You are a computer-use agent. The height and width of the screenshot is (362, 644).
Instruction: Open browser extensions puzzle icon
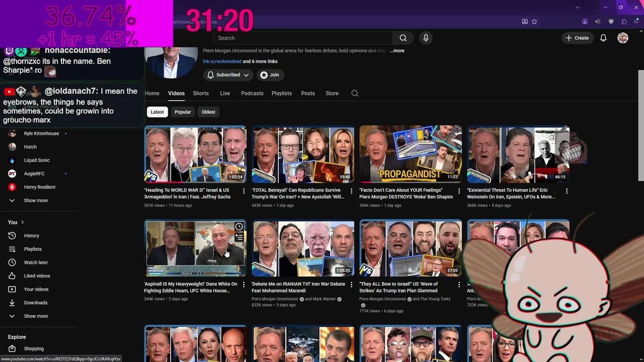(624, 22)
